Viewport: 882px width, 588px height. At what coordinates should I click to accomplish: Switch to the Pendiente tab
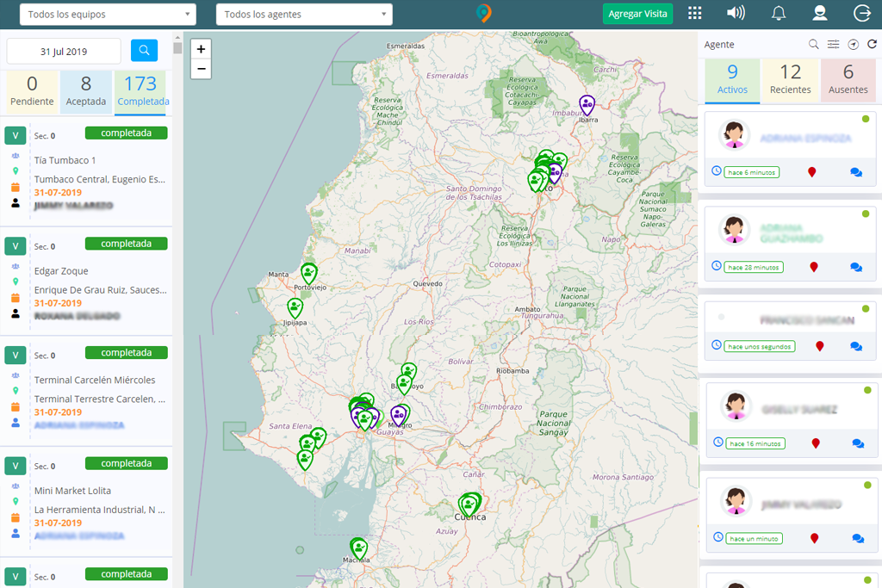coord(32,93)
